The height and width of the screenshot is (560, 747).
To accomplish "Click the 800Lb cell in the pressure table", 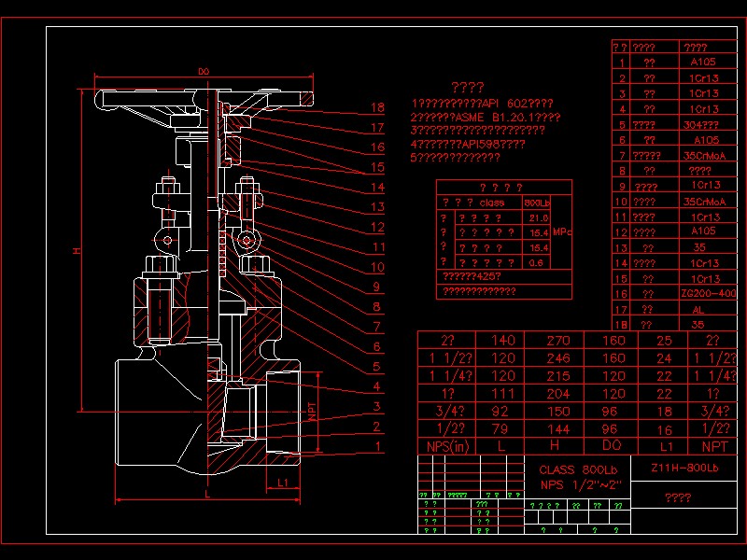I will (x=537, y=203).
